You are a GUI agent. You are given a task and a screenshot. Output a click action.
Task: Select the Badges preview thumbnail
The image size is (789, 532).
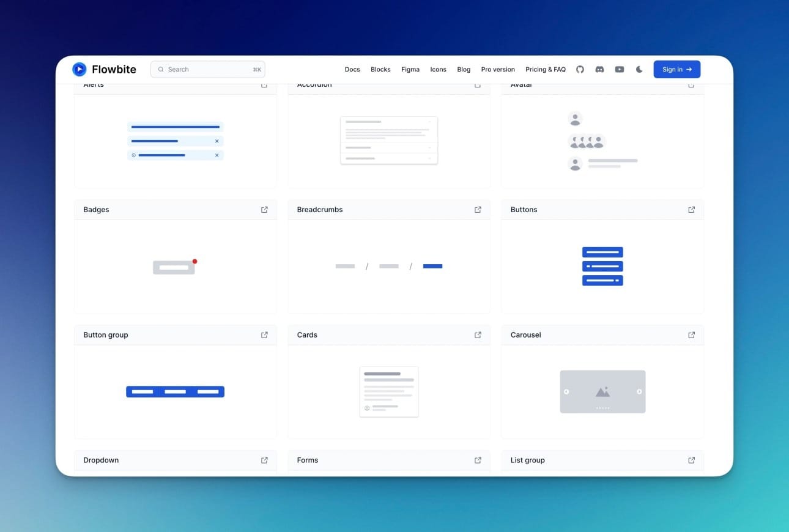(x=175, y=267)
